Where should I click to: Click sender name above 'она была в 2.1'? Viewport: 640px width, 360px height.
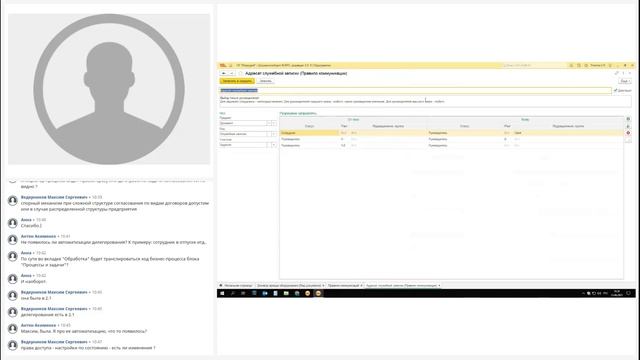[x=54, y=292]
